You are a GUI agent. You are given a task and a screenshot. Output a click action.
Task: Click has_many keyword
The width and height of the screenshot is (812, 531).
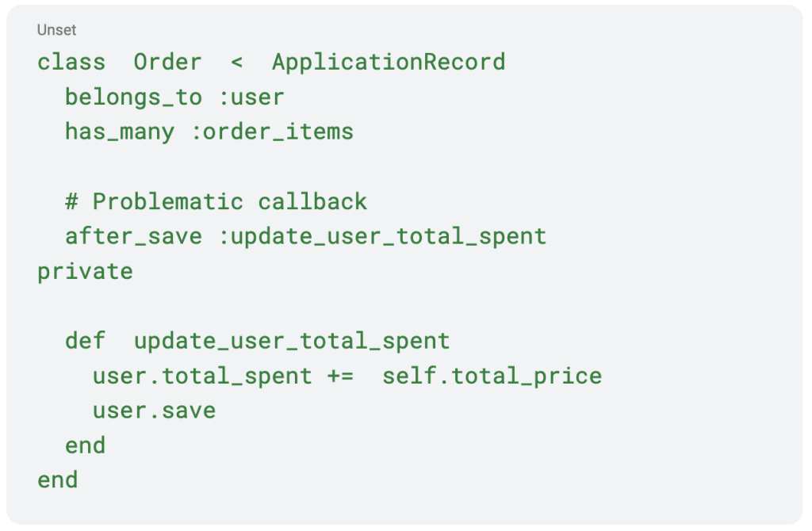(121, 132)
